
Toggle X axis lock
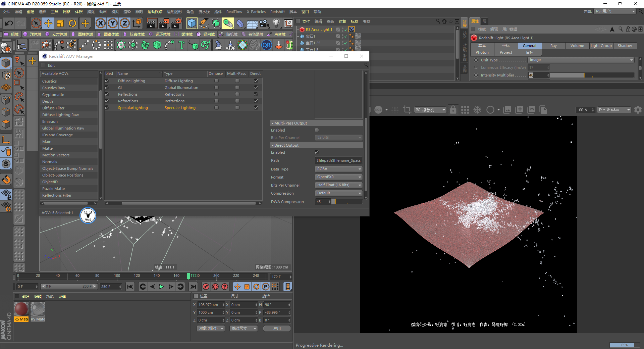coord(101,23)
